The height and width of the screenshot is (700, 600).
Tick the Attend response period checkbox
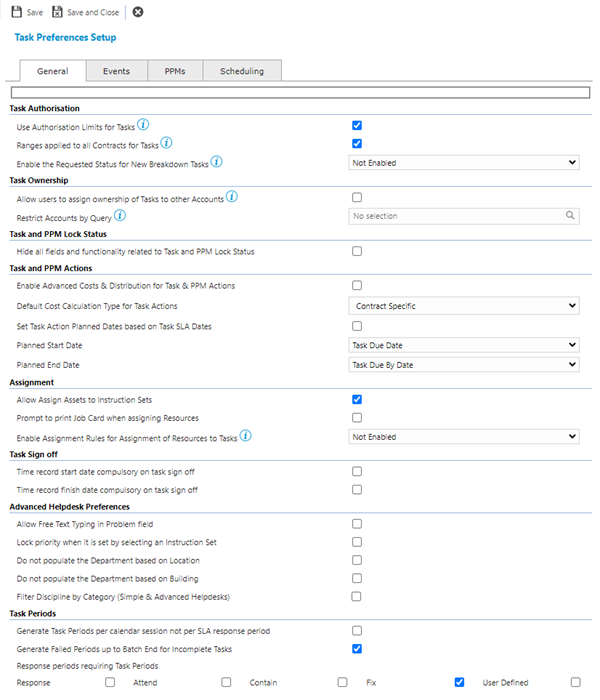coord(225,682)
